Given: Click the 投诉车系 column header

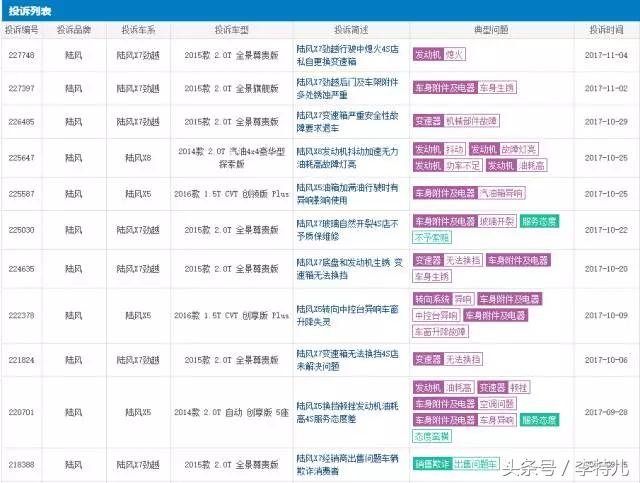Looking at the screenshot, I should pyautogui.click(x=138, y=30).
